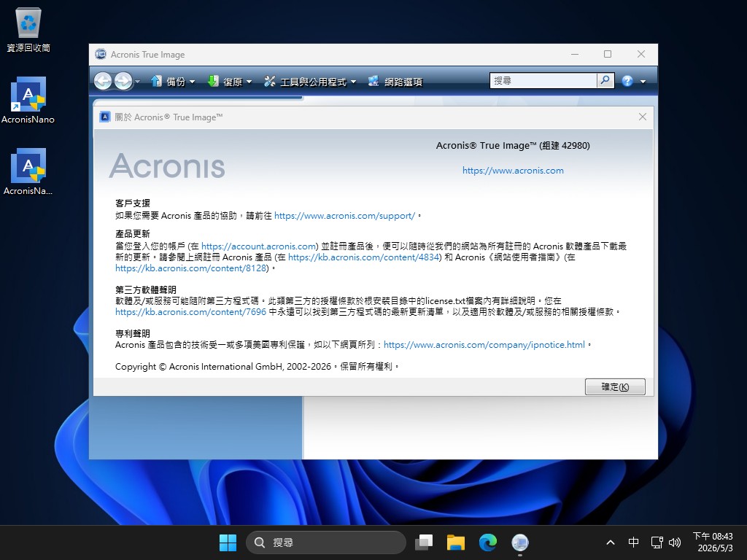Viewport: 747px width, 560px height.
Task: Click the blue help question mark icon
Action: (627, 81)
